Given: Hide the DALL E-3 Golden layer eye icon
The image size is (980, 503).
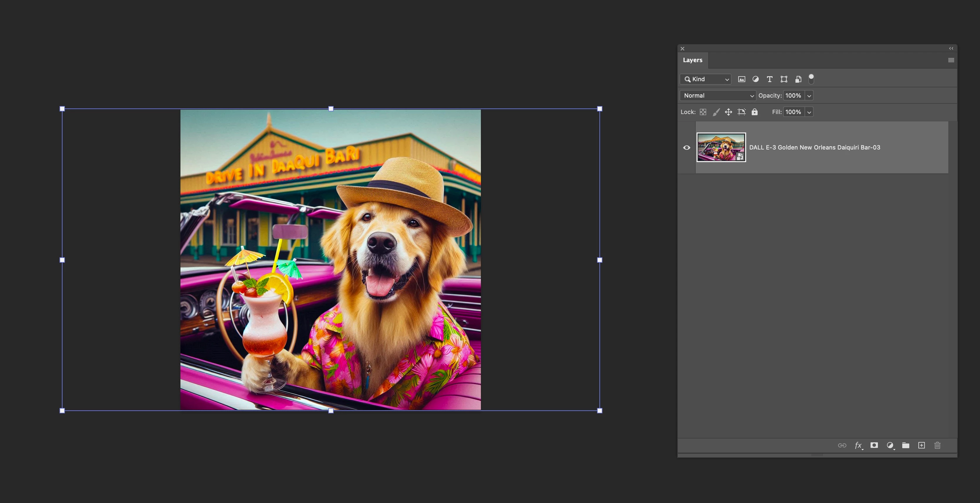Looking at the screenshot, I should 687,147.
